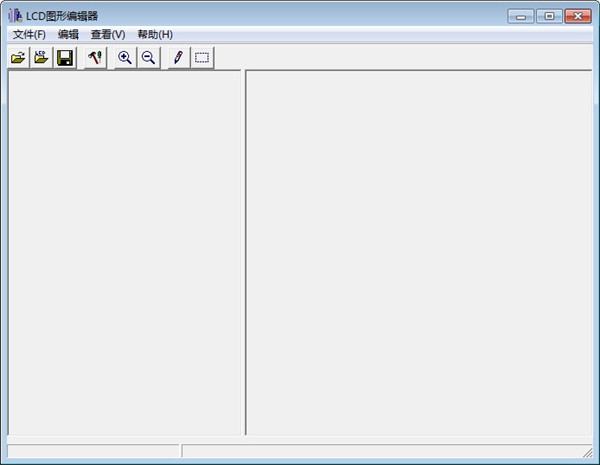Open the 帮助(H) menu

click(x=155, y=34)
